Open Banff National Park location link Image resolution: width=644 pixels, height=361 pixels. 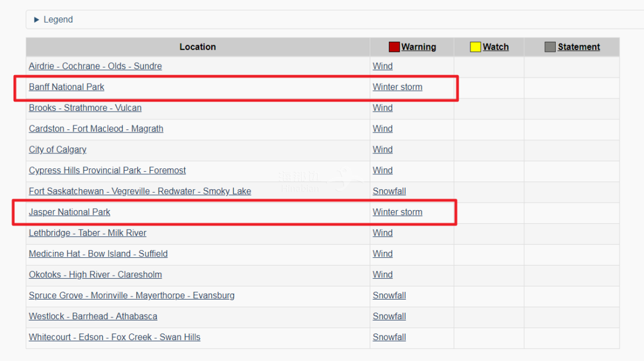click(x=66, y=87)
